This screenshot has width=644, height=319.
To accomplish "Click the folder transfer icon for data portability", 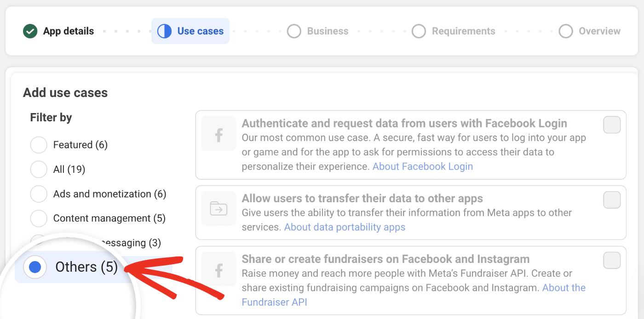I will pos(218,208).
